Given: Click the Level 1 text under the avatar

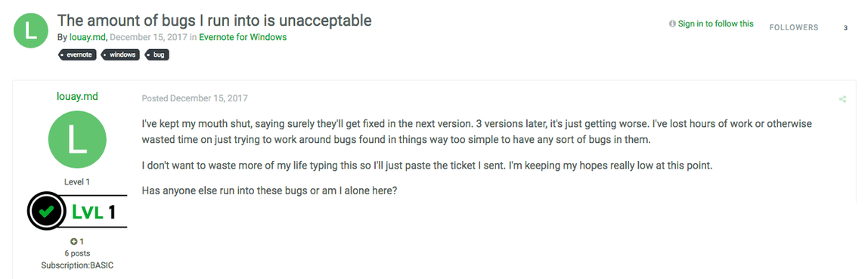Looking at the screenshot, I should coord(77,181).
